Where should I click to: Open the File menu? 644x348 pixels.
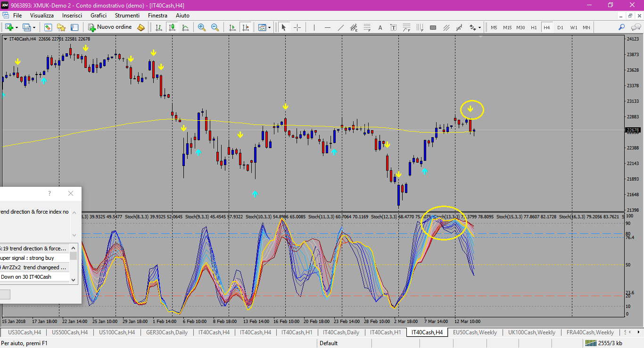click(17, 16)
